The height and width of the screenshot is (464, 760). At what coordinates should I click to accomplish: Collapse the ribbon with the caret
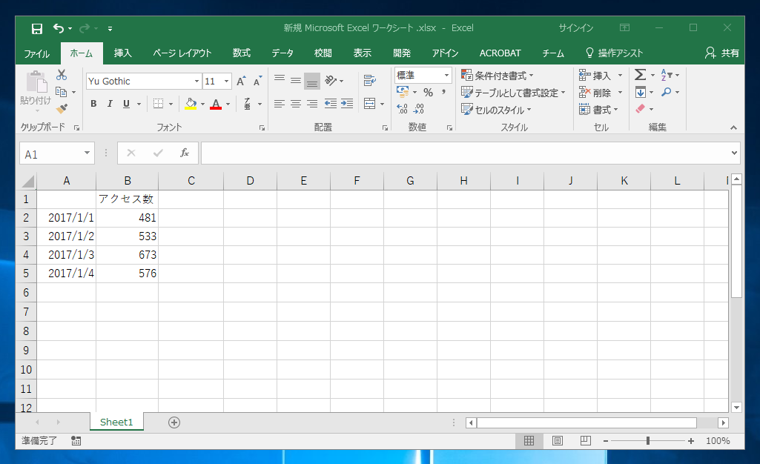pos(733,128)
